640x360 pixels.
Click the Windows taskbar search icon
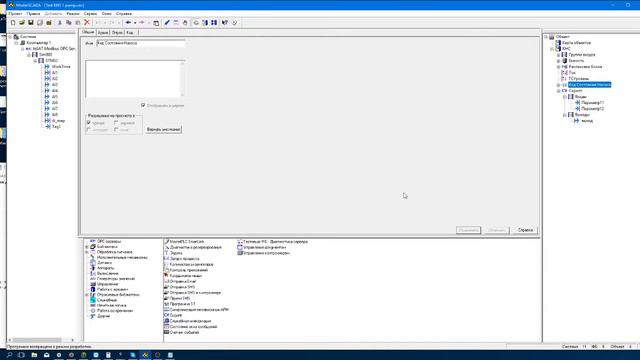pos(9,355)
